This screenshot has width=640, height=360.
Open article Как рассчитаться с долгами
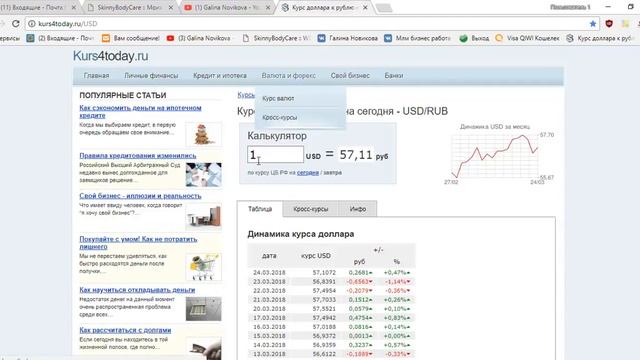(x=125, y=330)
